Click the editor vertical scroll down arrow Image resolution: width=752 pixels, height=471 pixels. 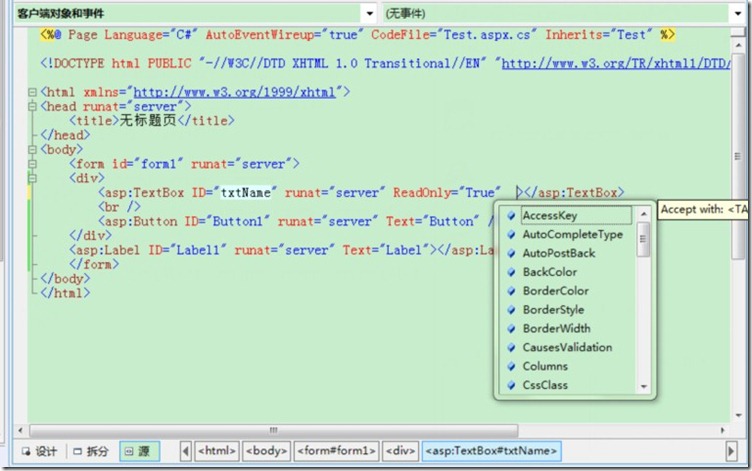pos(738,416)
